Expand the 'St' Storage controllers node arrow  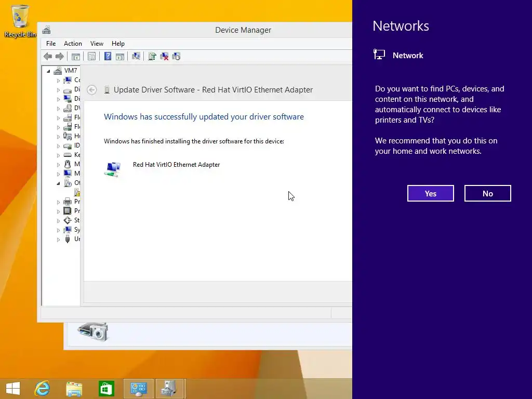(x=58, y=221)
